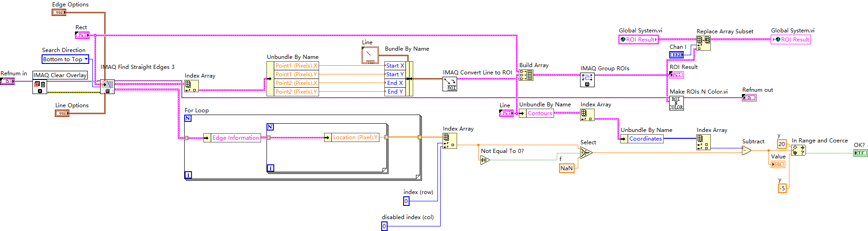Click the Replace Array Subset node
Image resolution: width=868 pixels, height=231 pixels.
coord(703,43)
